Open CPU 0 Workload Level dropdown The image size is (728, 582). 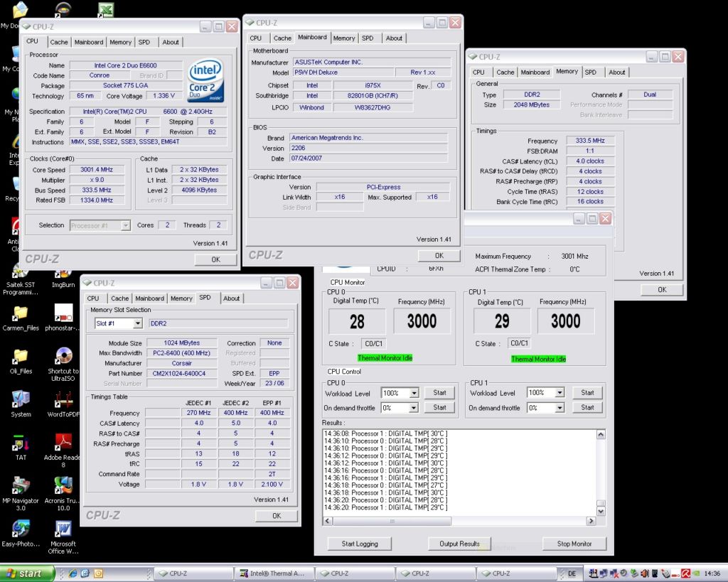point(414,393)
